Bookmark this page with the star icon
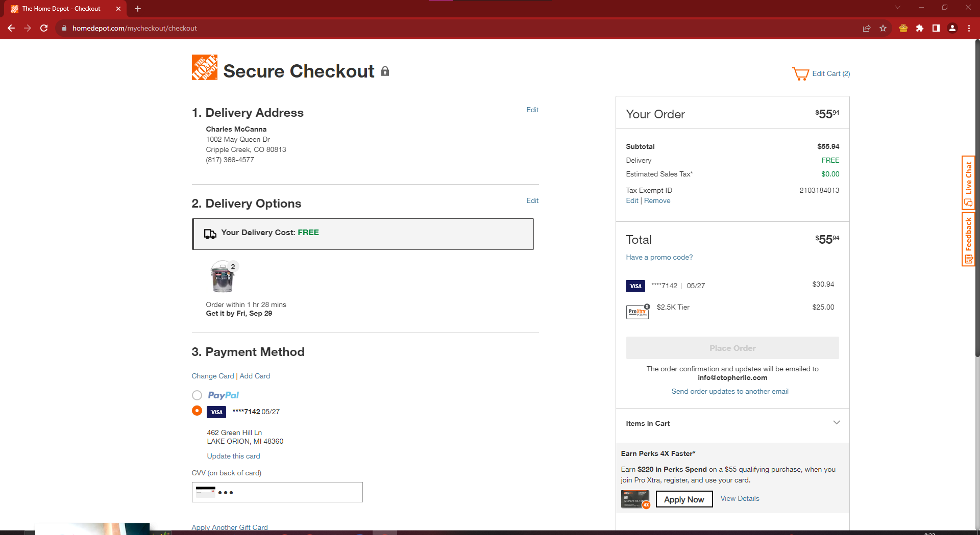 [883, 28]
